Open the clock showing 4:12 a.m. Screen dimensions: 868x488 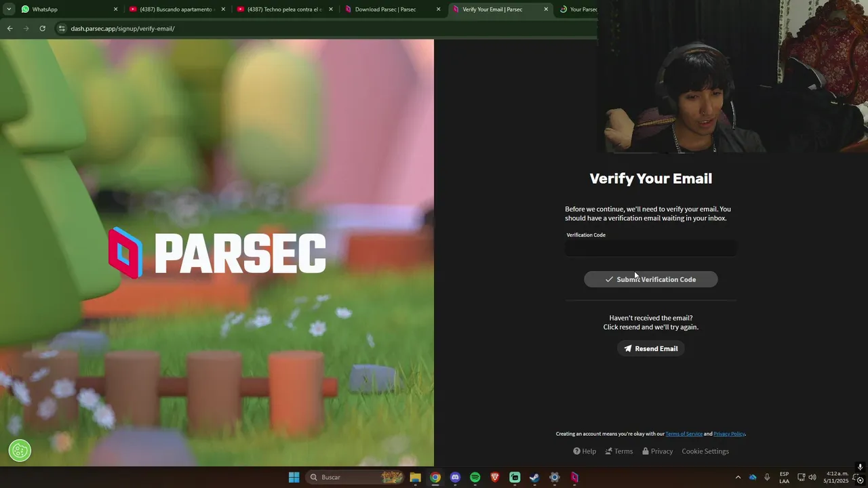836,477
